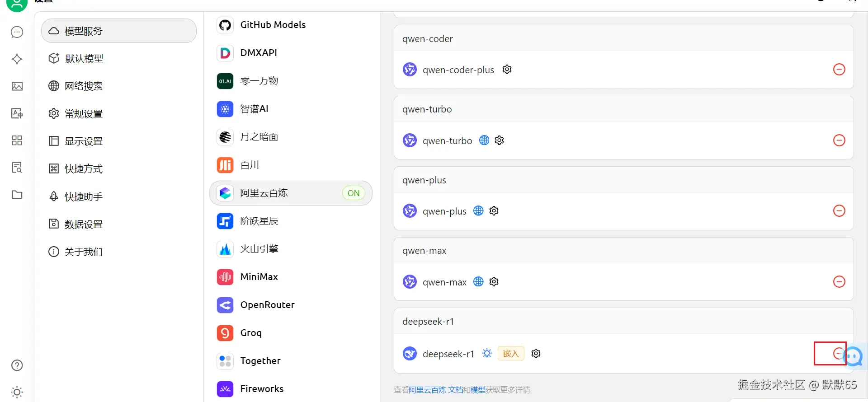Select the OpenRouter provider
The width and height of the screenshot is (868, 402).
click(267, 305)
